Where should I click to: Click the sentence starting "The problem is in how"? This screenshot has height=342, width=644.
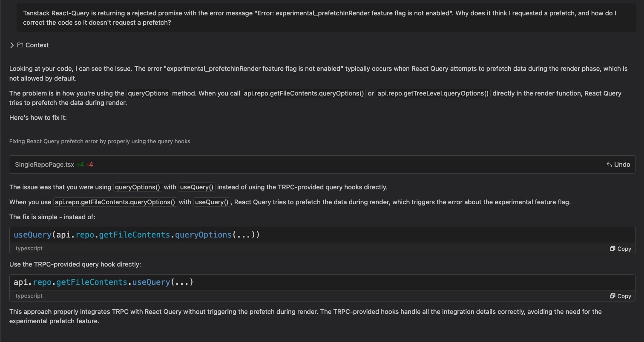pyautogui.click(x=315, y=98)
